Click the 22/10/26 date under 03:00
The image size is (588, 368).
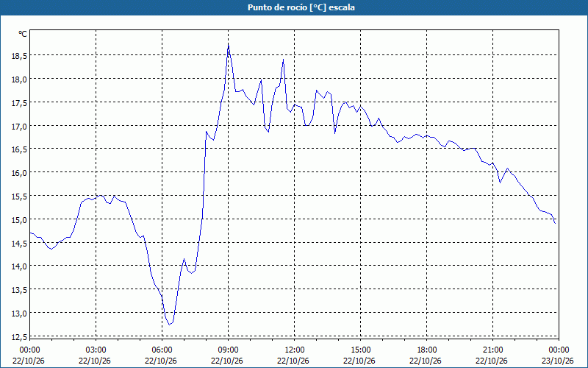coord(95,361)
